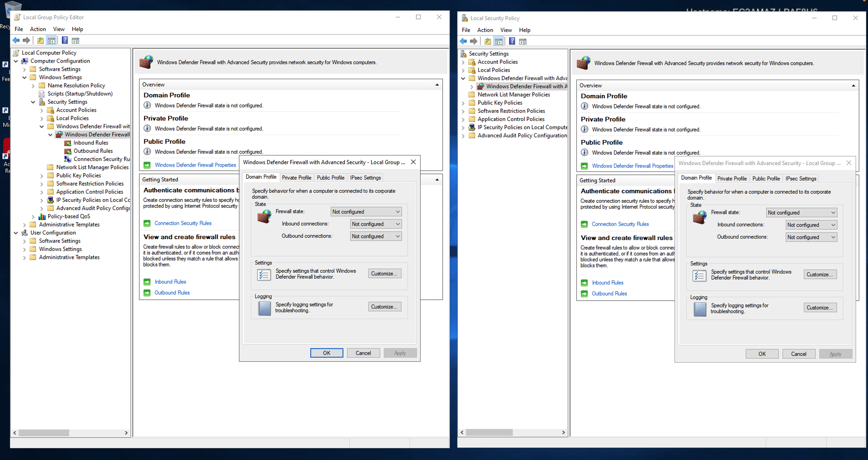Click Cancel in Security Policy firewall dialog
The image size is (868, 460).
[799, 354]
